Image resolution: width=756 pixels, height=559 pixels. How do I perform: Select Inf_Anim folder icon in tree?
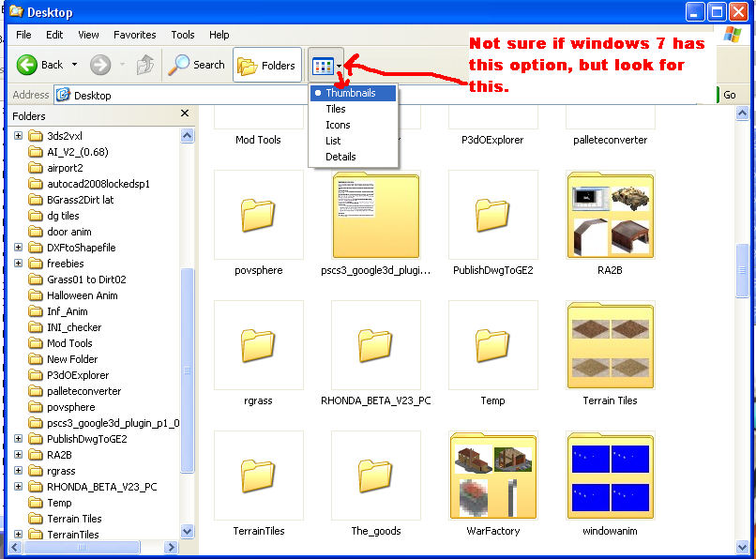(36, 311)
